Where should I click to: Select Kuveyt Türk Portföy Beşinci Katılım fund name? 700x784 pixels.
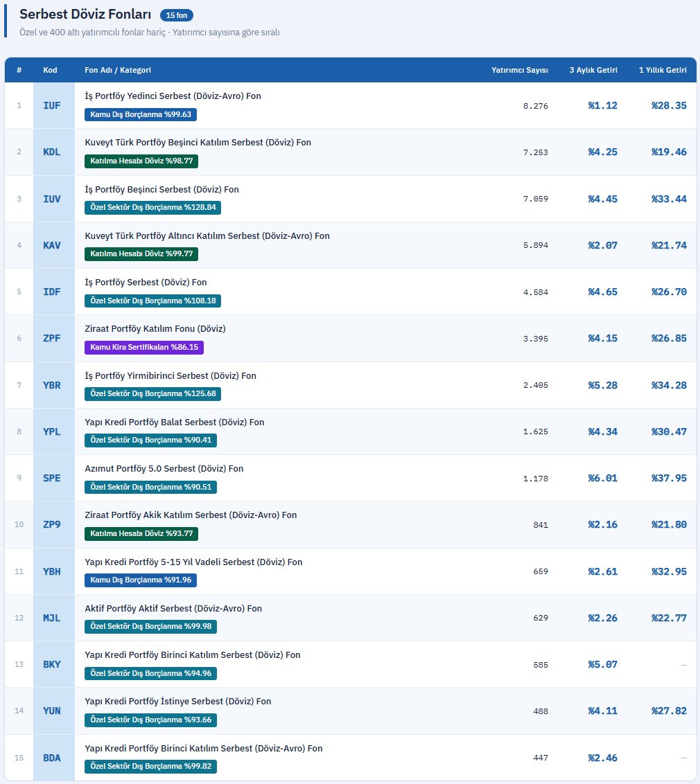pos(198,143)
